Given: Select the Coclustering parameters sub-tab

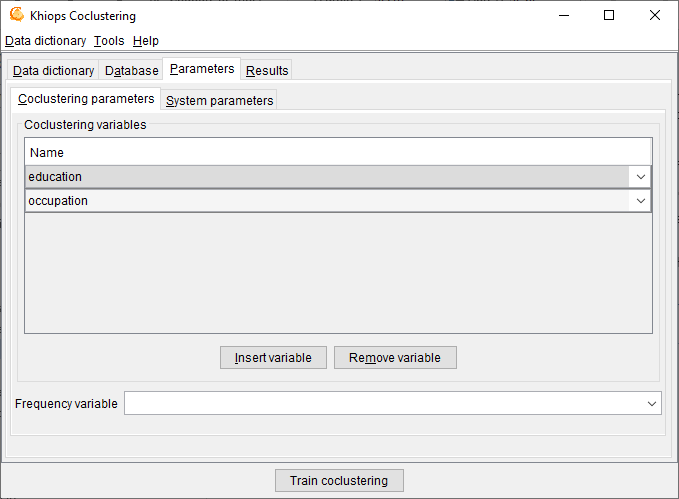Looking at the screenshot, I should pos(86,99).
